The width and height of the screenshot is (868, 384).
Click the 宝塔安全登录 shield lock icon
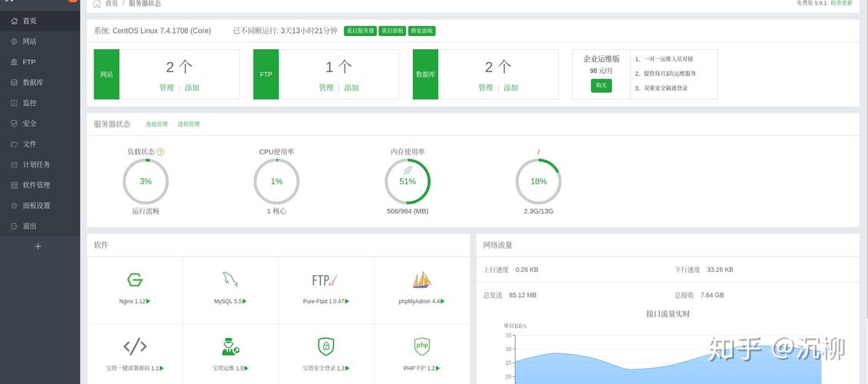coord(326,346)
